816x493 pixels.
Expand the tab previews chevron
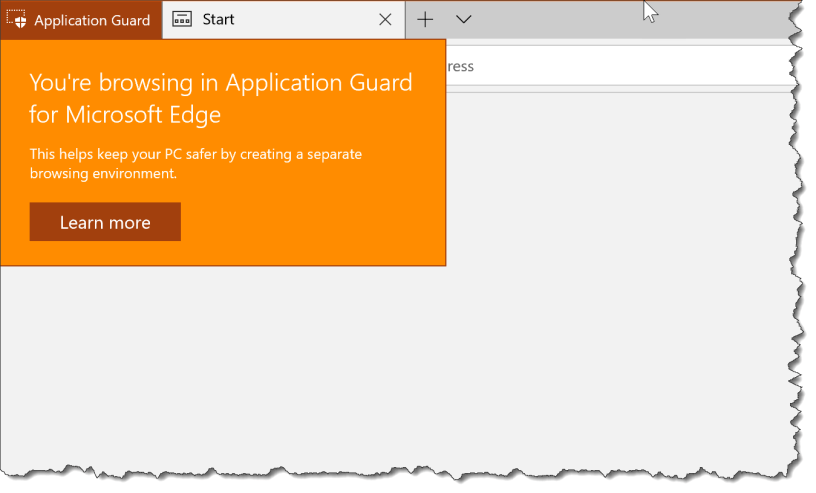coord(463,19)
